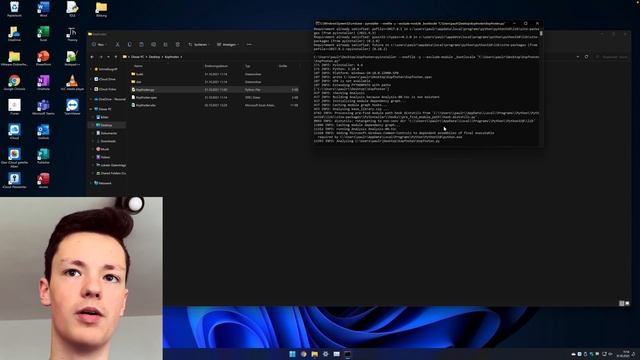Go back in Explorer navigation

(x=92, y=57)
